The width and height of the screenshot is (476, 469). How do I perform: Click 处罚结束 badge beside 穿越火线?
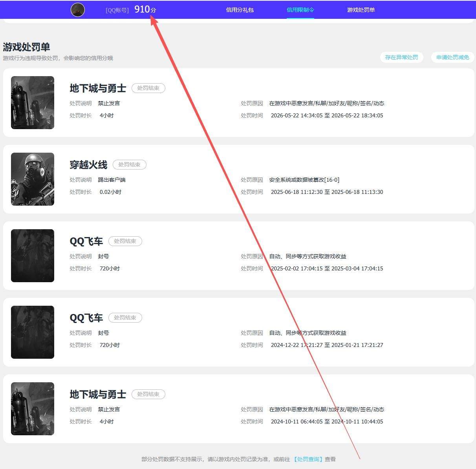pos(130,164)
